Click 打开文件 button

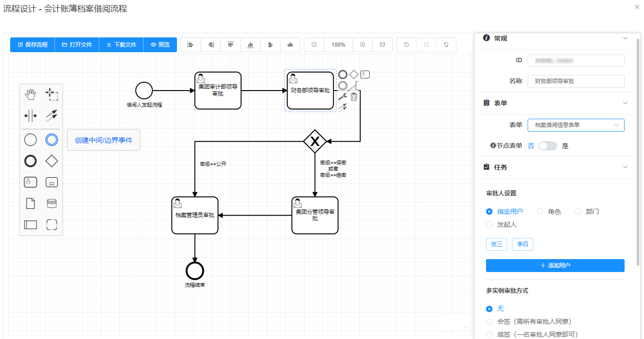[77, 45]
